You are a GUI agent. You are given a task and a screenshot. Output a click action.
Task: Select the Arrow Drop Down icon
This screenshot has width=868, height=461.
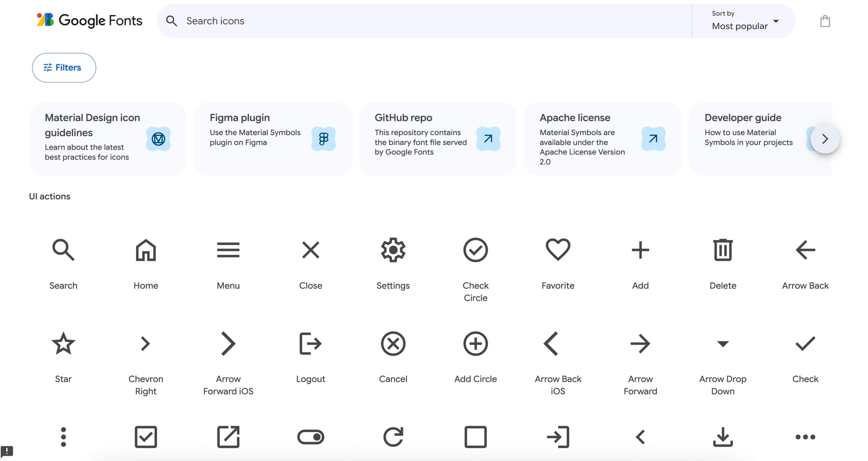click(x=723, y=344)
